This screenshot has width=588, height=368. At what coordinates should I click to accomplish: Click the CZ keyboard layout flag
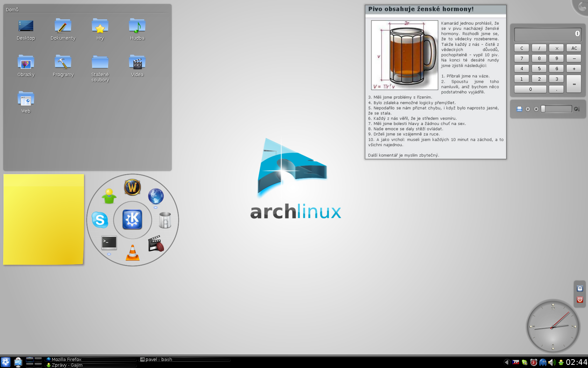(x=516, y=362)
